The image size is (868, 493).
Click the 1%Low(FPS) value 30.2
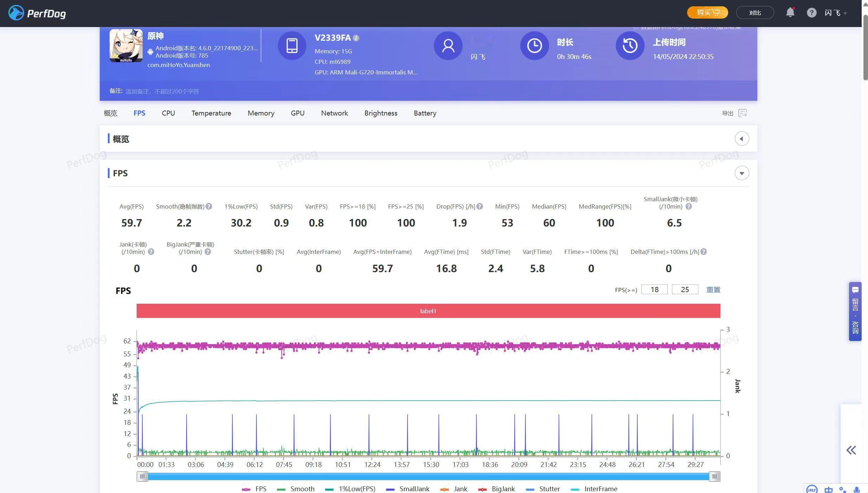tap(241, 223)
